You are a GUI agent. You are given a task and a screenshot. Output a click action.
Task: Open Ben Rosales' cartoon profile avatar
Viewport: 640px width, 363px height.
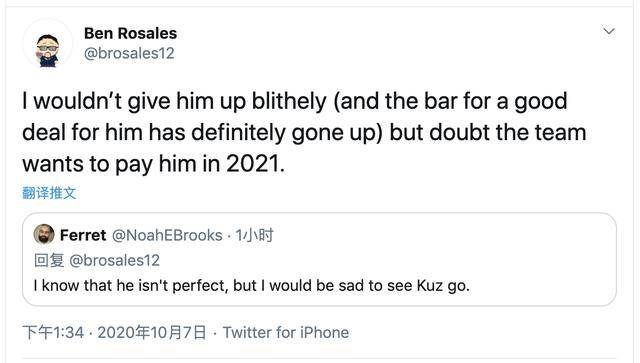point(48,44)
